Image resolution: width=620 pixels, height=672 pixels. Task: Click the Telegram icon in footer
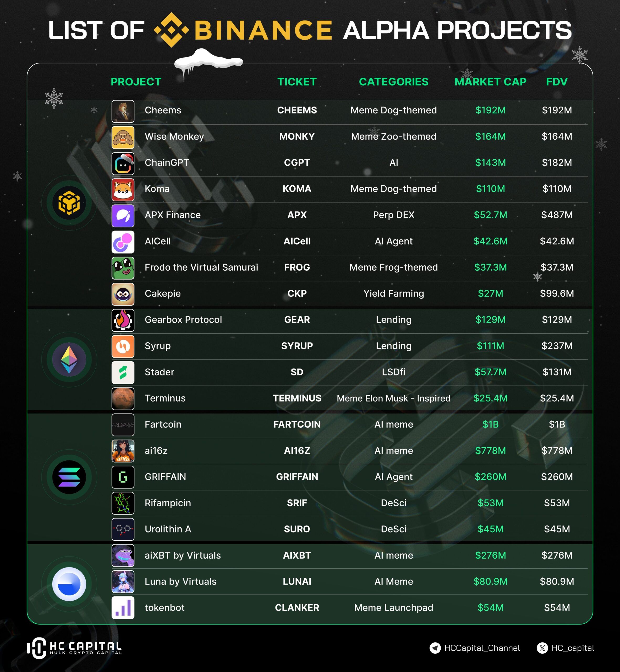[435, 648]
